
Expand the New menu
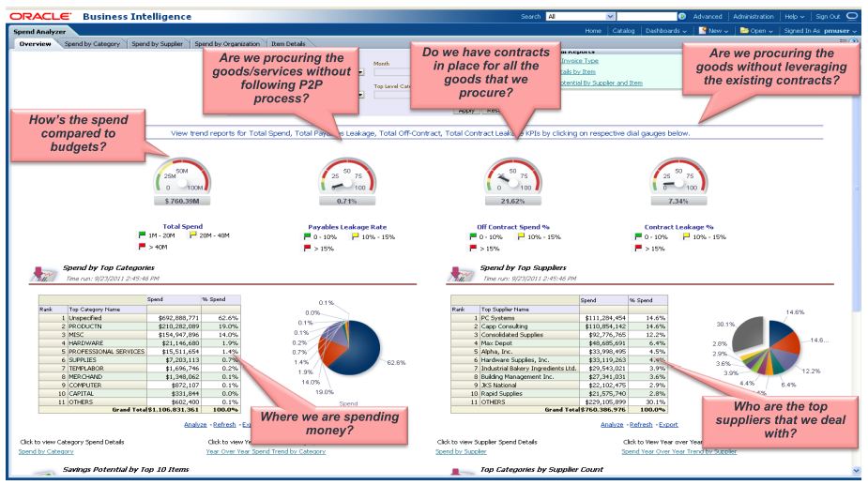718,31
